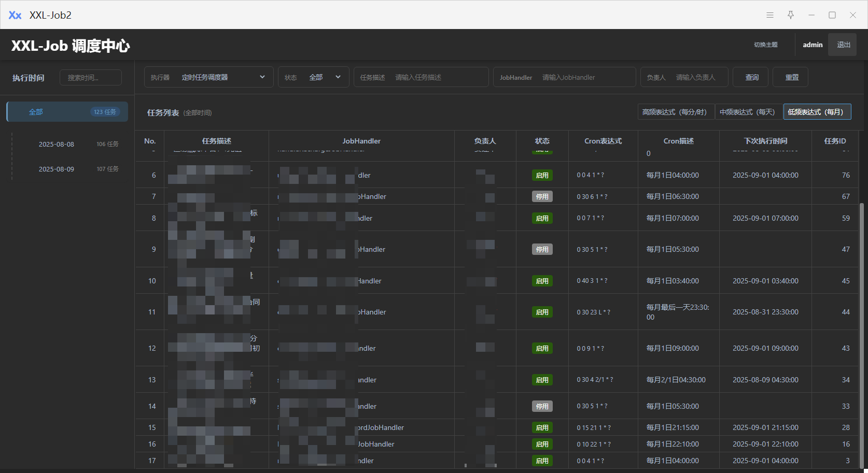Click the 执行时间 sidebar heading
Viewport: 868px width, 473px height.
[29, 78]
